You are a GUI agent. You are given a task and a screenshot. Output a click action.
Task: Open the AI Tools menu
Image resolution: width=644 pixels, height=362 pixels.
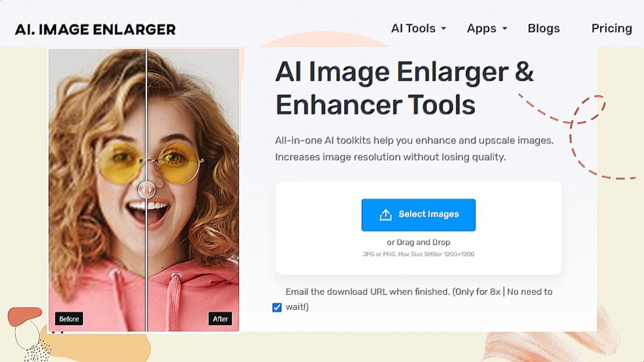(x=413, y=28)
